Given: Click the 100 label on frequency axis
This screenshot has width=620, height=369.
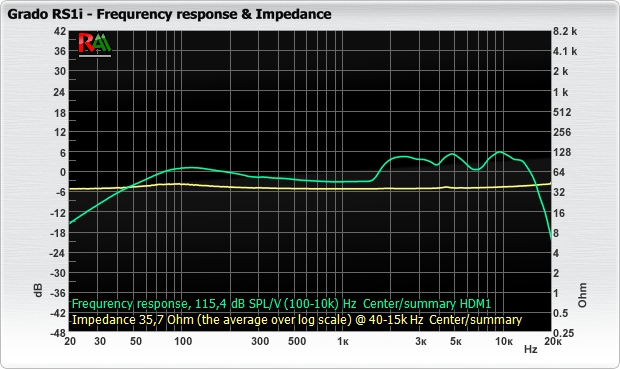Looking at the screenshot, I should click(183, 341).
